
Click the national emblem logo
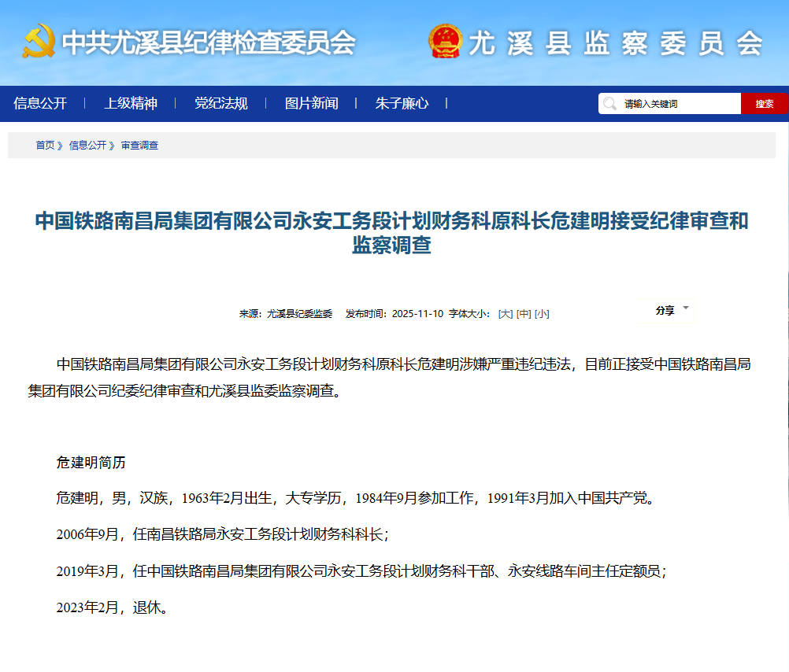[446, 41]
